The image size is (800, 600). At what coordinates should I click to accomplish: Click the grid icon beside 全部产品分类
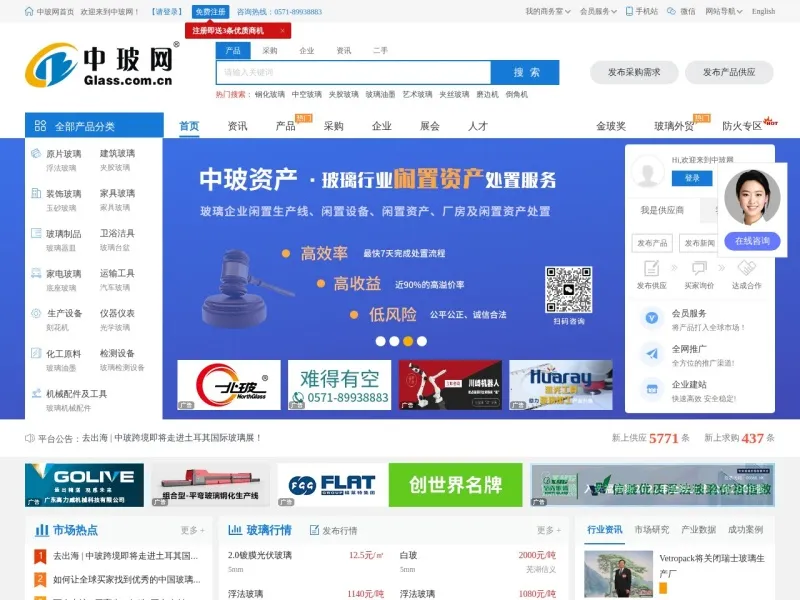point(40,126)
